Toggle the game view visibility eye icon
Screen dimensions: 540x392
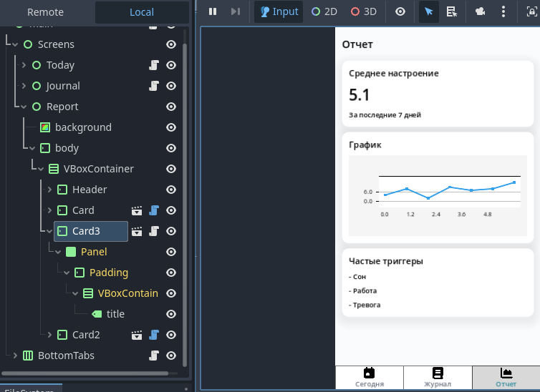click(400, 11)
